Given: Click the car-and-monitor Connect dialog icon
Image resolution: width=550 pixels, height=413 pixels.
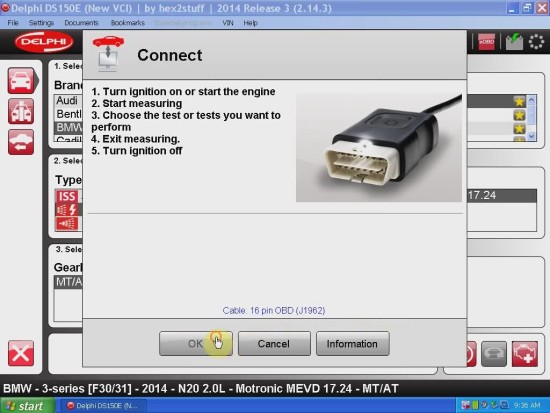Looking at the screenshot, I should pos(108,53).
